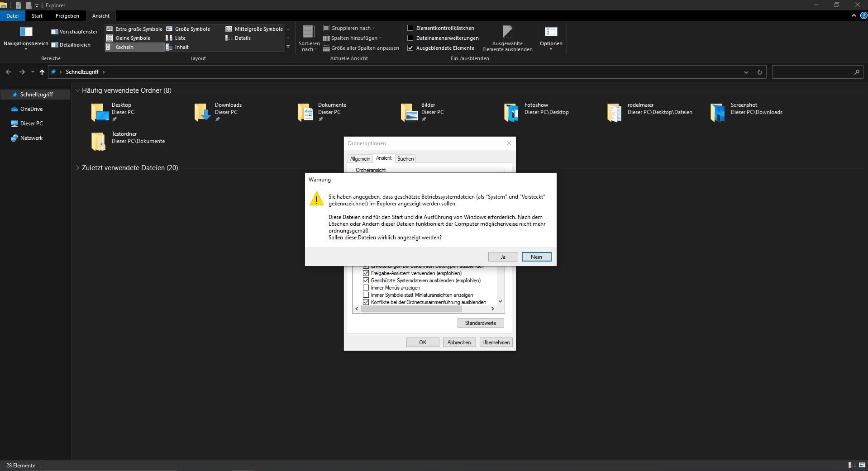
Task: Switch to Allgemein tab in Ordneroptionen
Action: click(360, 159)
